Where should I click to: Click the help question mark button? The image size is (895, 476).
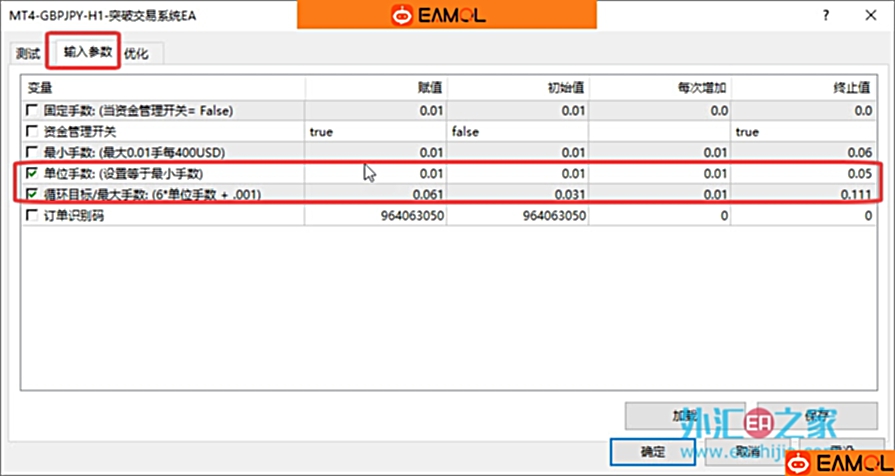pos(825,16)
